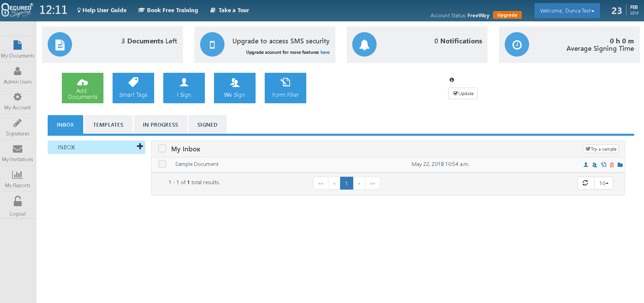Open the Form Filler tool

[285, 88]
